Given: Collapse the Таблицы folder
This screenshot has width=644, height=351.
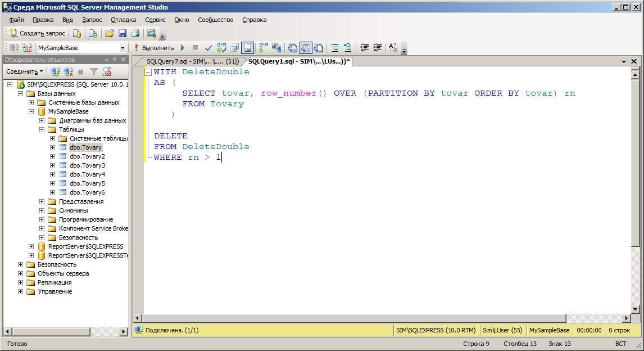Looking at the screenshot, I should pos(42,129).
